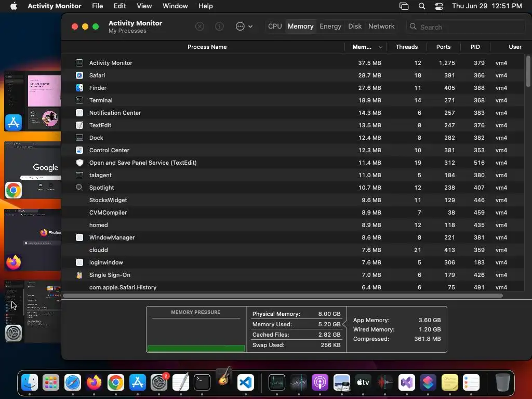Click the horizontal scrollbar under process list
This screenshot has height=399, width=532.
point(283,296)
